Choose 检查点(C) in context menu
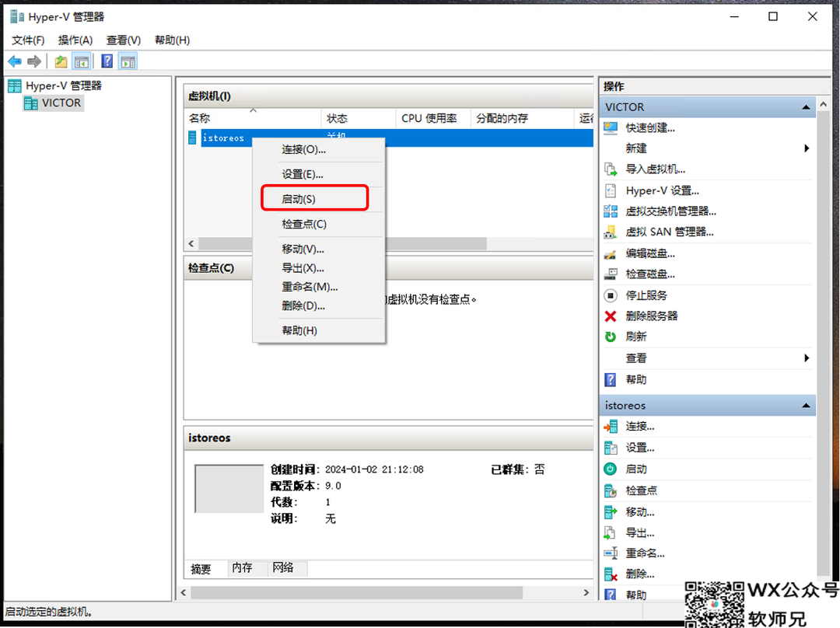 pos(319,225)
